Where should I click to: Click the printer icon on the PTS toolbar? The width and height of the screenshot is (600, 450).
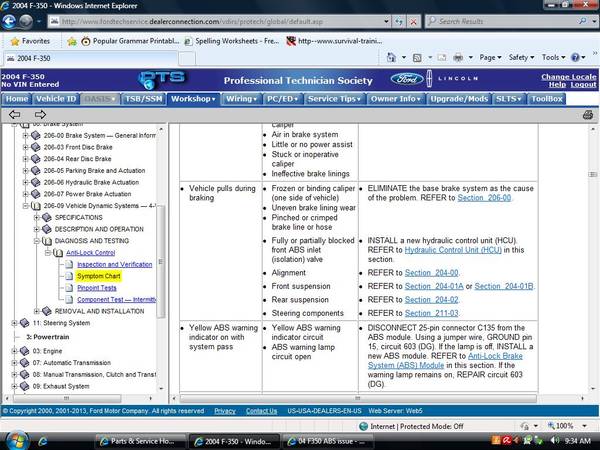[x=588, y=114]
